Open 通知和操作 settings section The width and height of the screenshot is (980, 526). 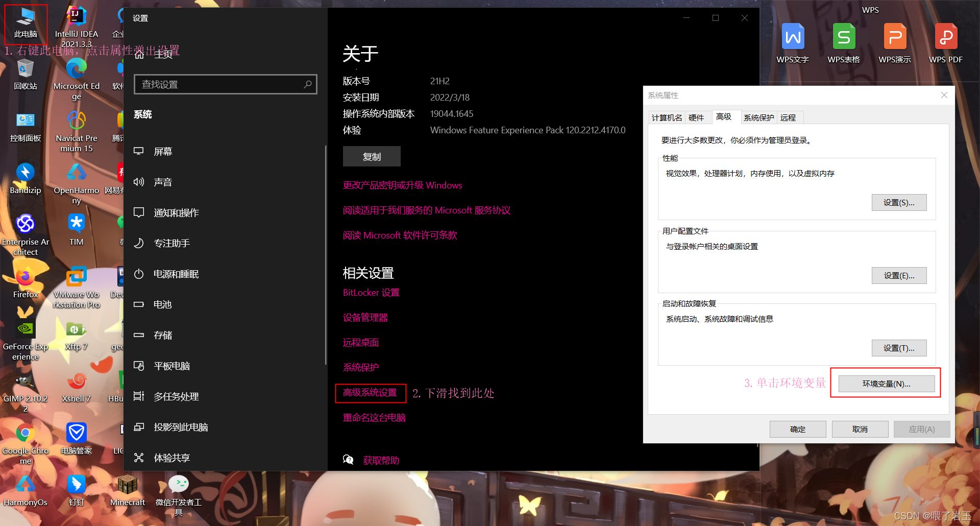tap(225, 212)
